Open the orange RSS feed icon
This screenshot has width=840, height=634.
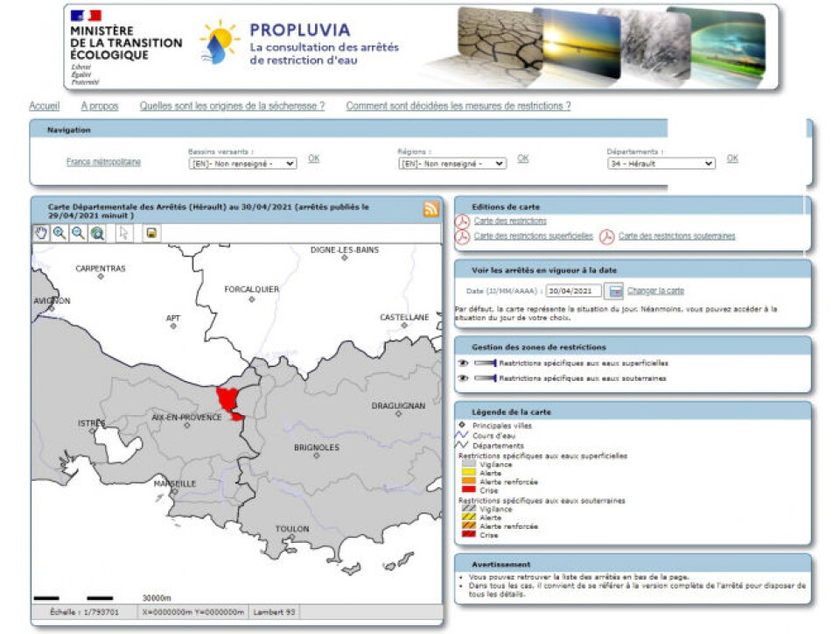tap(430, 209)
